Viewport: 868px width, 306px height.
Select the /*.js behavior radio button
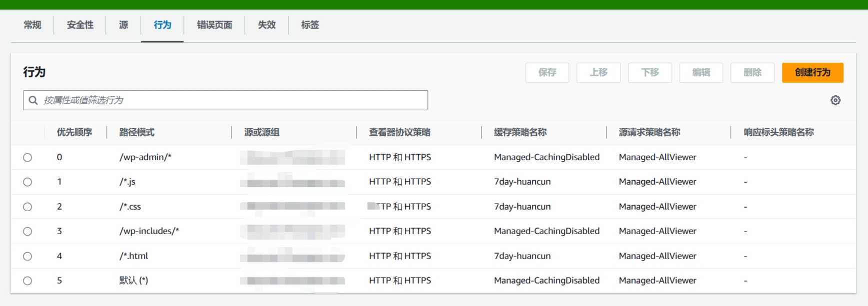click(27, 182)
